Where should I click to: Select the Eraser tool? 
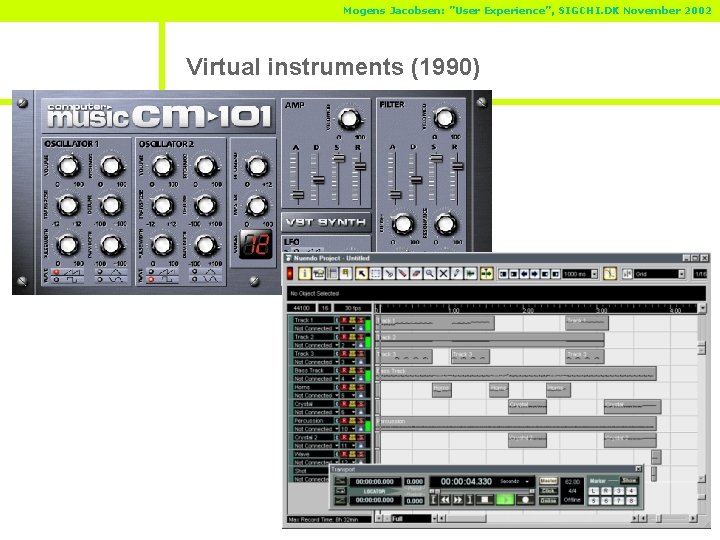coord(416,274)
